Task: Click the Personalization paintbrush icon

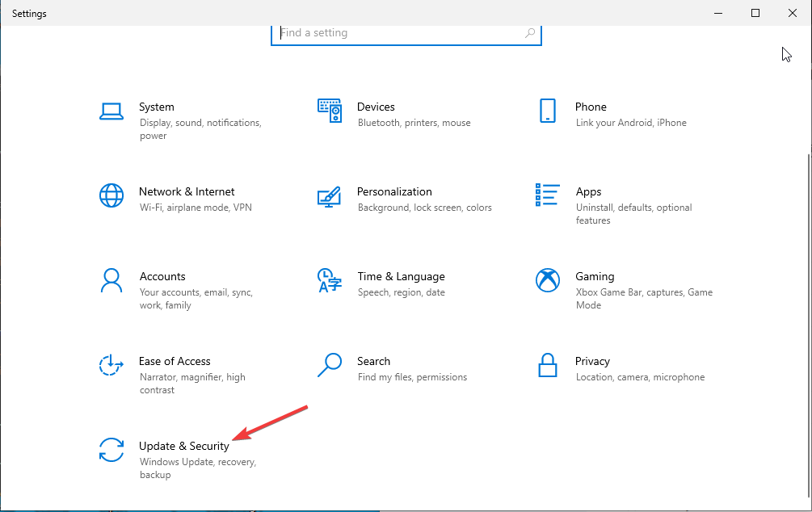Action: [x=329, y=195]
